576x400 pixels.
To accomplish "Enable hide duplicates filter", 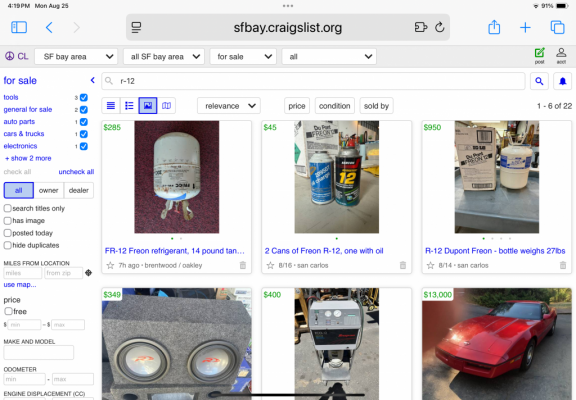I will point(7,245).
